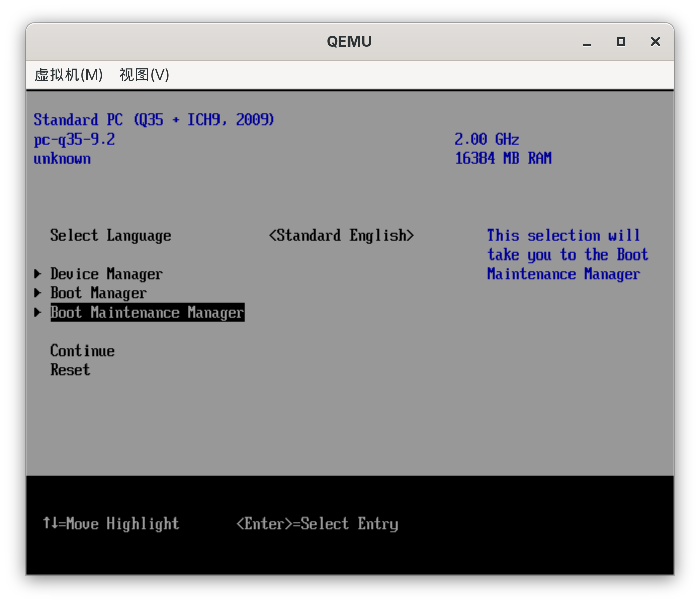The height and width of the screenshot is (604, 700).
Task: Close the QEMU window
Action: coord(655,41)
